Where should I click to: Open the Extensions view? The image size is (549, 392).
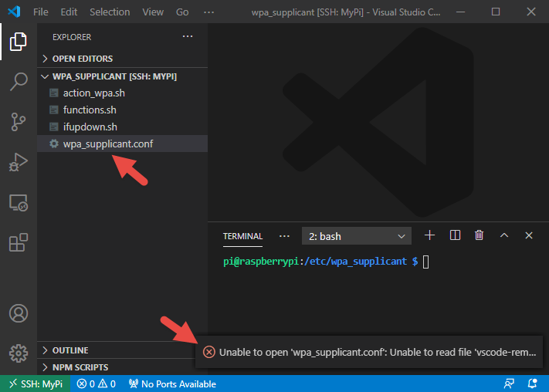tap(19, 242)
